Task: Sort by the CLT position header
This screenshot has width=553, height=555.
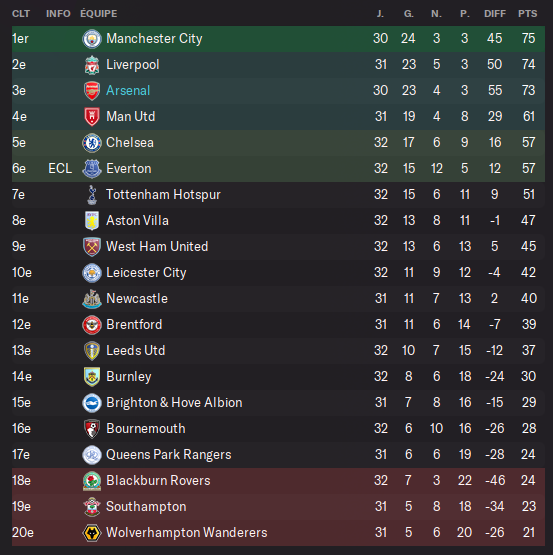Action: pyautogui.click(x=21, y=14)
